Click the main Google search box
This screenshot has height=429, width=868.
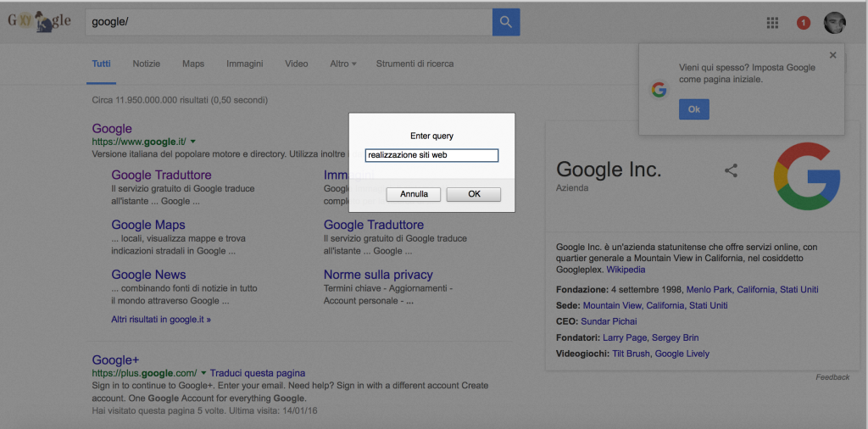(x=288, y=22)
